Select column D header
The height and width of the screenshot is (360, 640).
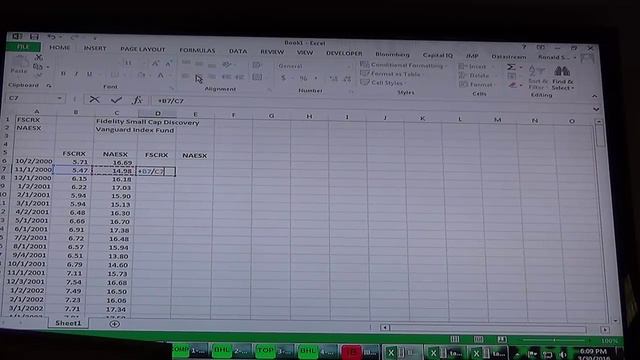click(158, 113)
